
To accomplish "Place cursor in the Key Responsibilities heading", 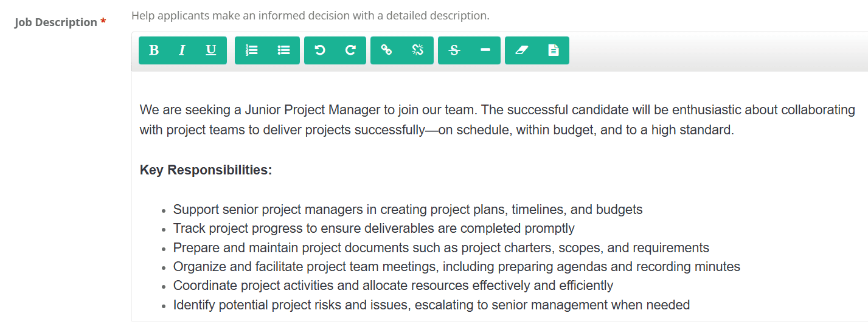I will pyautogui.click(x=206, y=170).
